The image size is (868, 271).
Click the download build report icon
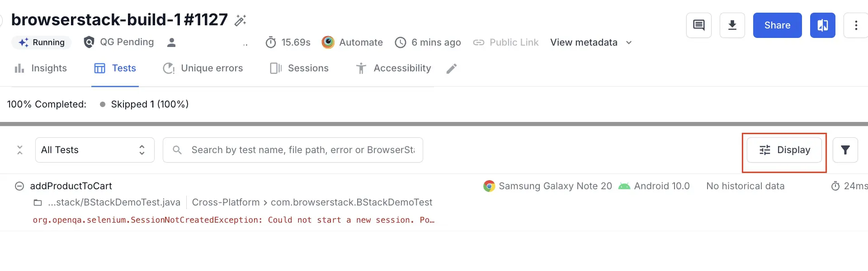(732, 25)
